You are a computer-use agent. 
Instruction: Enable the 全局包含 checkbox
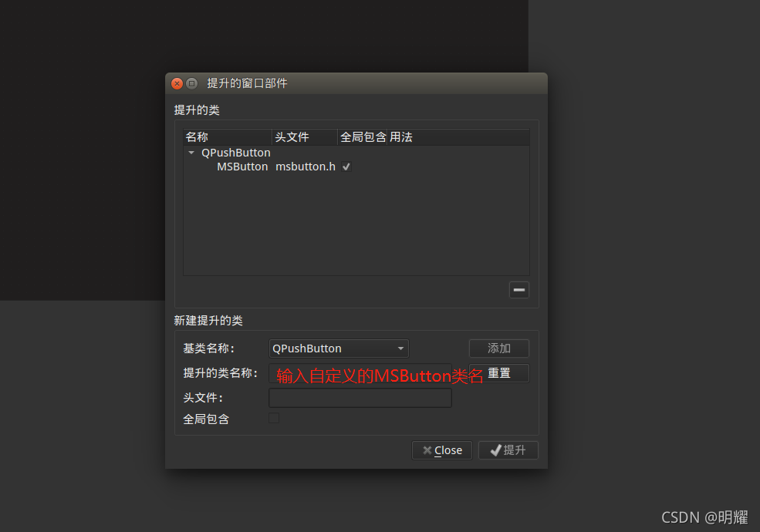tap(274, 418)
